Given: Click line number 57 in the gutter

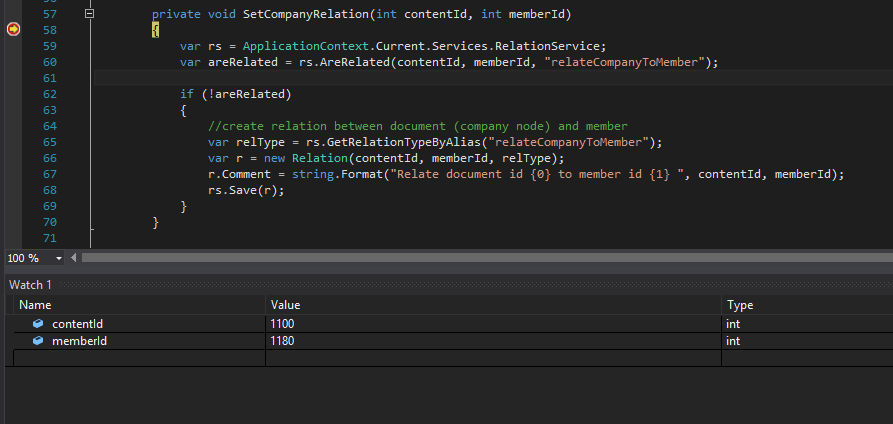Looking at the screenshot, I should pos(50,14).
